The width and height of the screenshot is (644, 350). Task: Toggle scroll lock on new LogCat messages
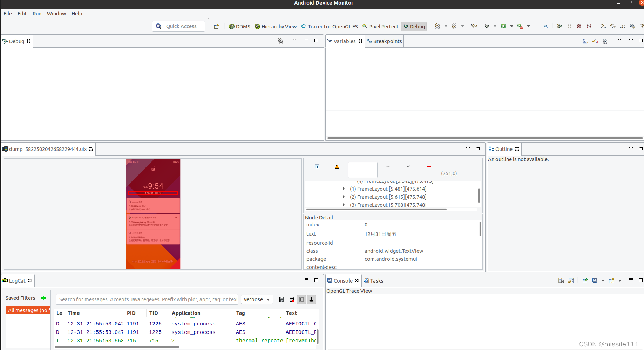pos(311,299)
